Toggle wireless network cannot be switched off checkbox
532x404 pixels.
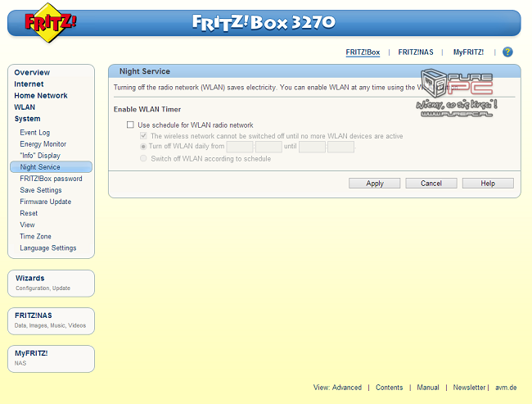click(143, 136)
